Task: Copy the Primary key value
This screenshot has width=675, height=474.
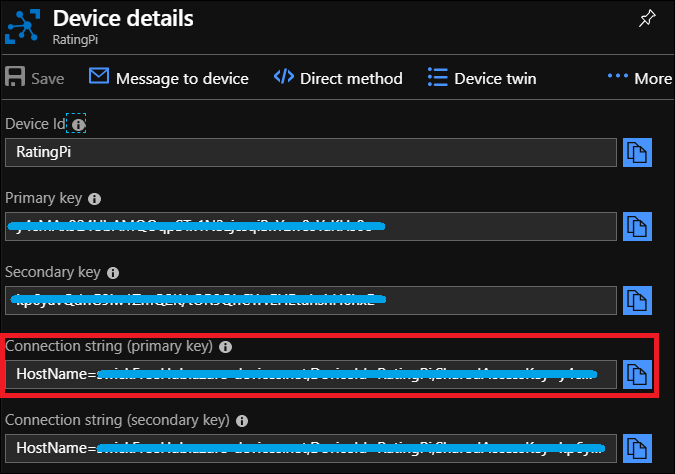Action: click(638, 226)
